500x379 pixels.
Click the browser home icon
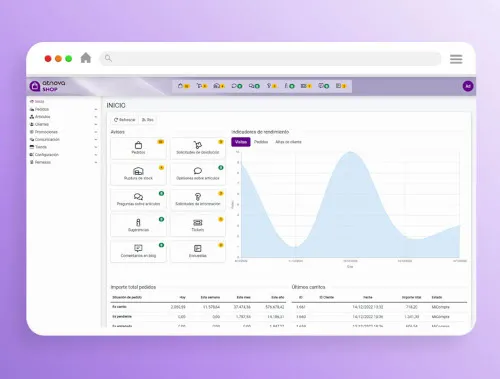click(86, 58)
